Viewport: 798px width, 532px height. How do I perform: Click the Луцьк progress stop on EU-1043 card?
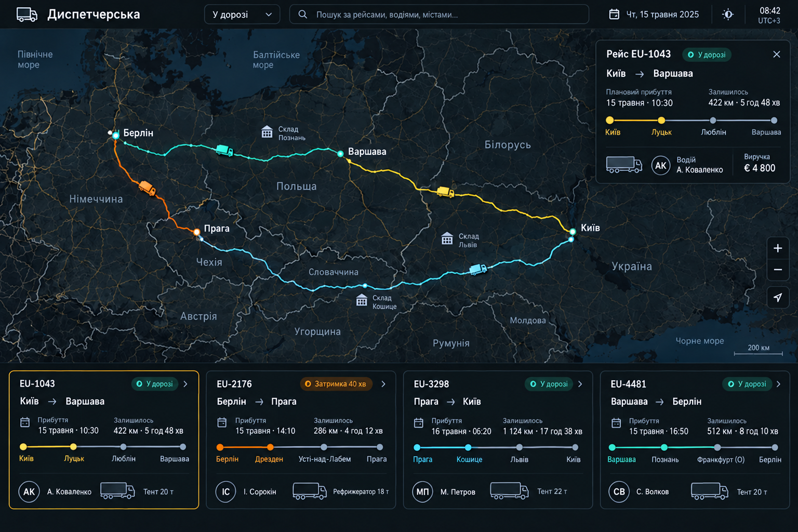pos(73,447)
